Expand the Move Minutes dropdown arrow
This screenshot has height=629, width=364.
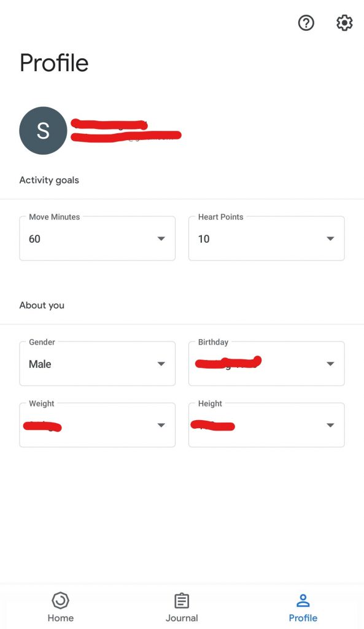pos(161,239)
